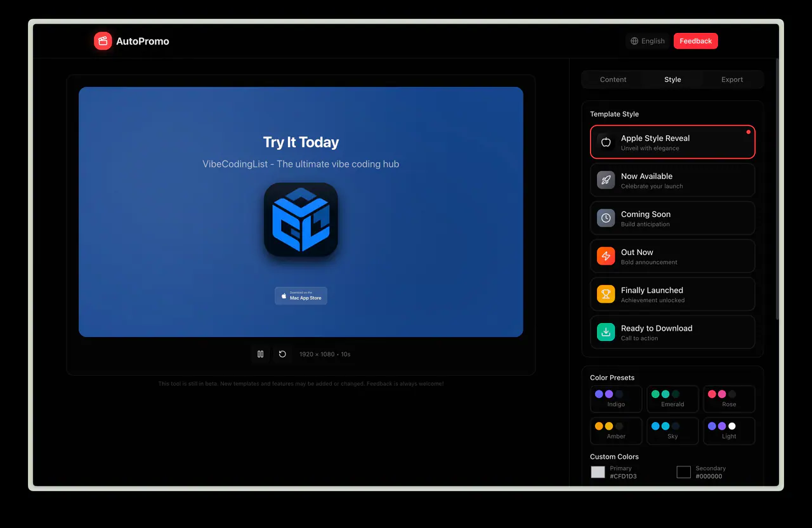
Task: Click the AutoPromo brand name
Action: click(x=143, y=41)
